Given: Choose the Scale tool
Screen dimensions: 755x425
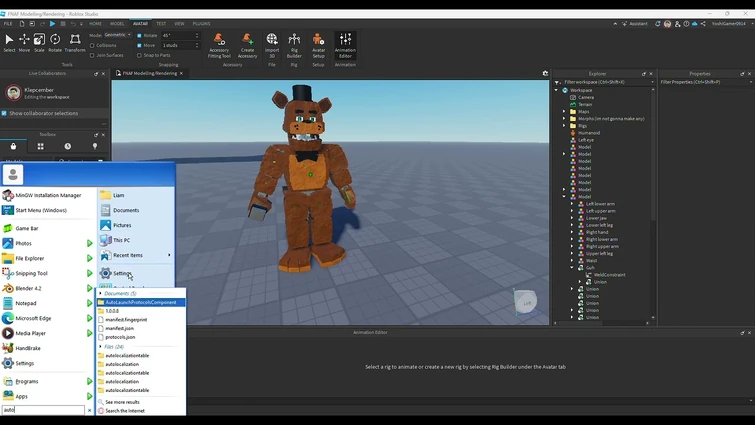Looking at the screenshot, I should [39, 42].
